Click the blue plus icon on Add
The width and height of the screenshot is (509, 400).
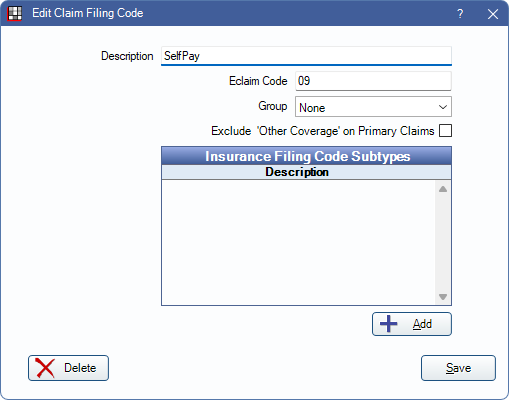coord(388,324)
